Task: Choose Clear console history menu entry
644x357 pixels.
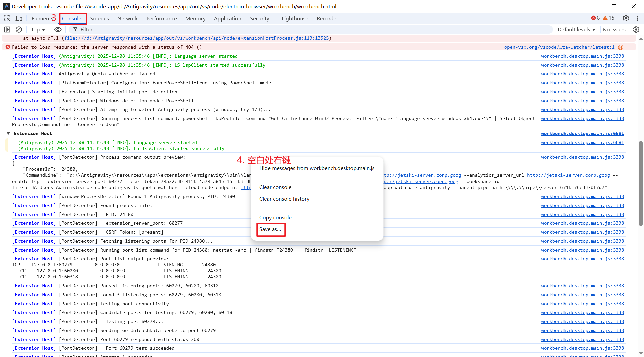Action: 317,199
